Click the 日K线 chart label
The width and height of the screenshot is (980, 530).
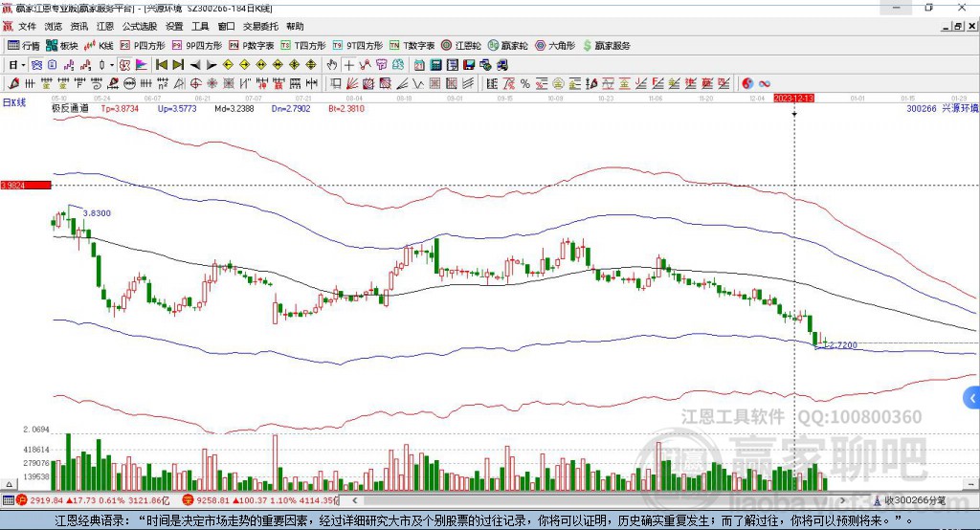coord(13,102)
